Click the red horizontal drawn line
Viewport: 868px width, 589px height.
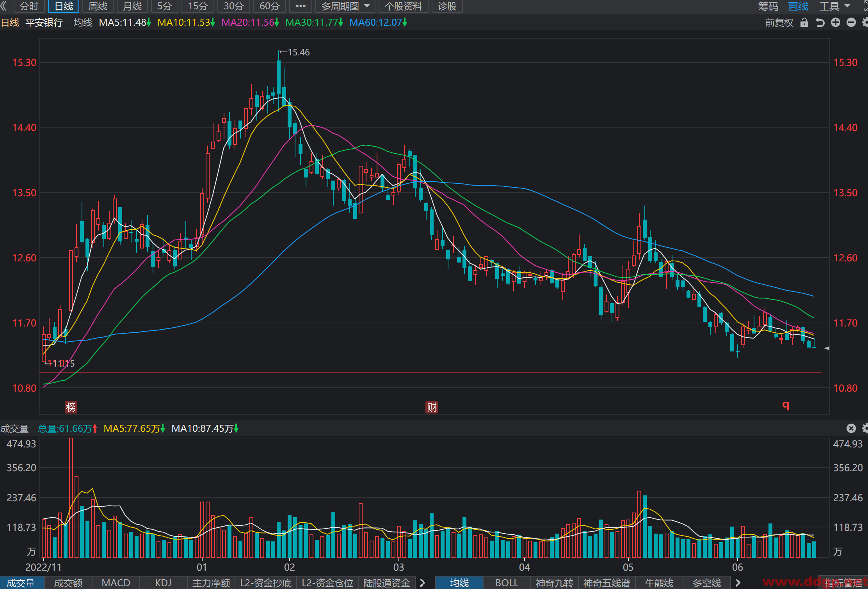[431, 373]
